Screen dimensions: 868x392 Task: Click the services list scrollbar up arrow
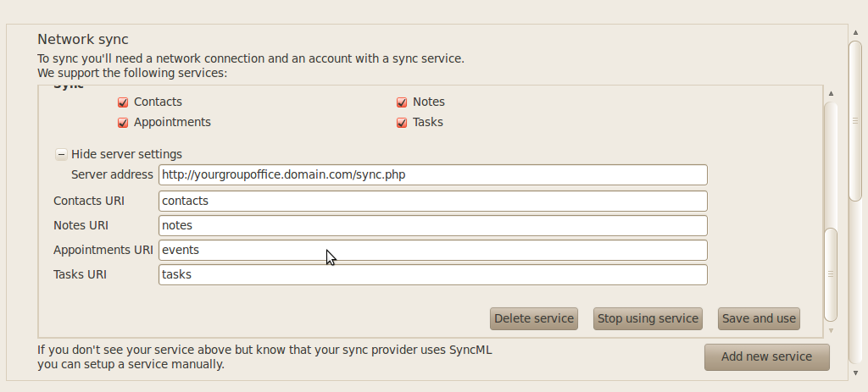click(x=831, y=93)
